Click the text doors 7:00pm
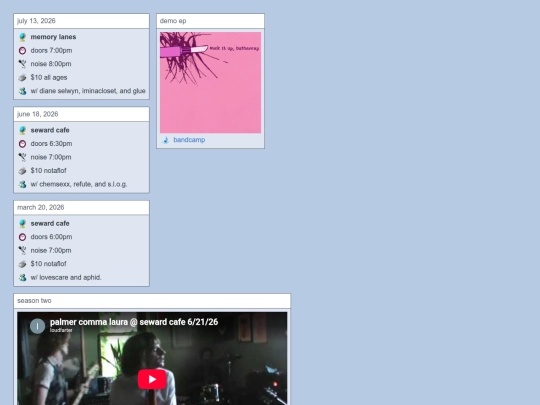Viewport: 540px width, 405px height. 51,51
